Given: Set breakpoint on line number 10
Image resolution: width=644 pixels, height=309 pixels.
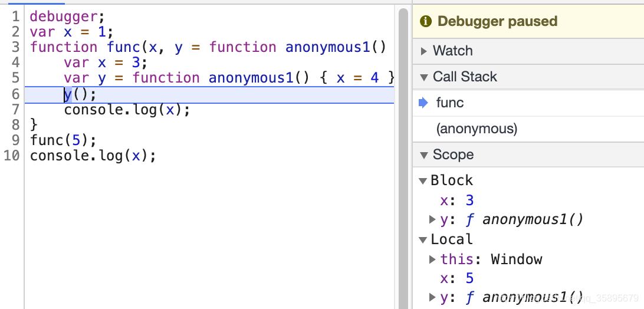Looking at the screenshot, I should [x=12, y=156].
